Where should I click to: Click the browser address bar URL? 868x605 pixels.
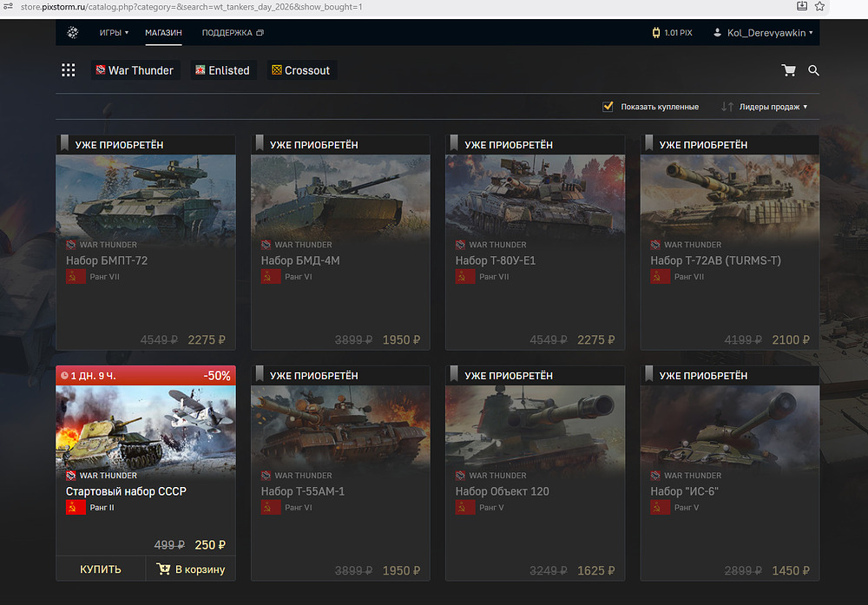[192, 7]
